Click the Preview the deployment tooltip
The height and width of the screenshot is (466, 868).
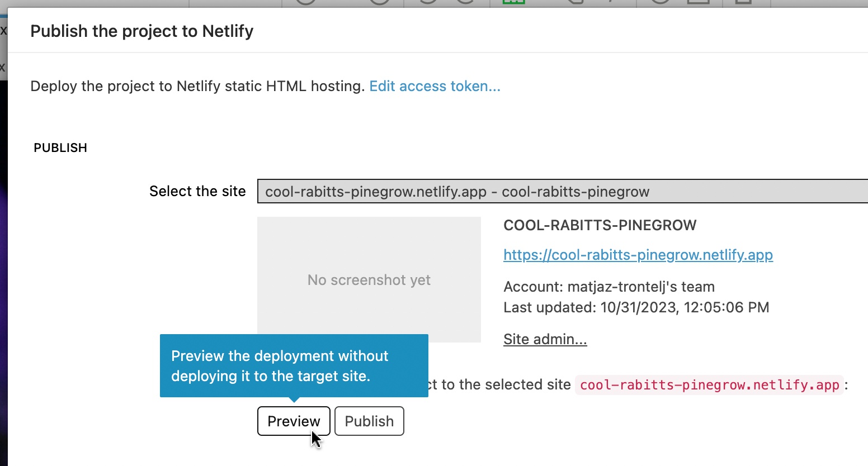294,366
